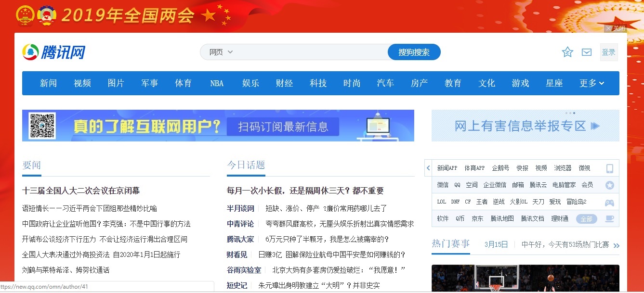Open article 全国人大表决通过外商投资法
The height and width of the screenshot is (293, 644).
(x=101, y=255)
